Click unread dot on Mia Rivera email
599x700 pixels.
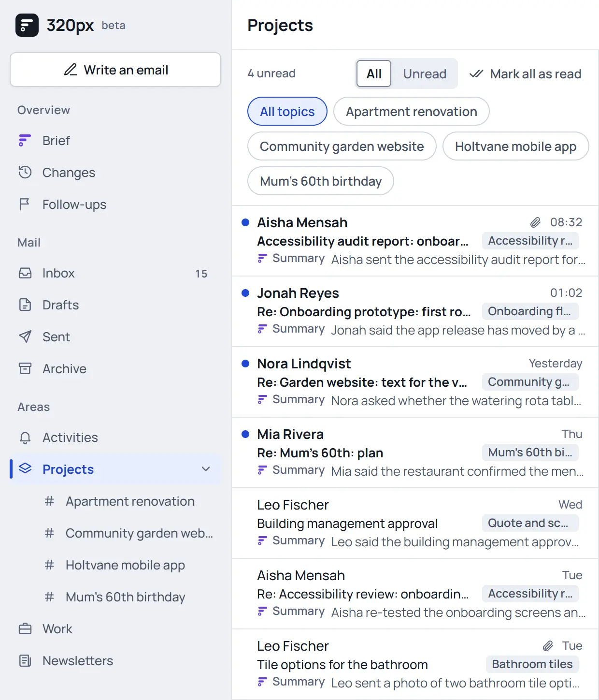click(245, 434)
